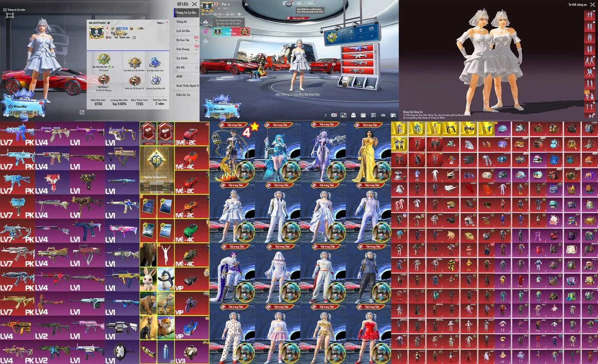Select the 3VE - 2C red car thumbnail
The image size is (598, 364).
coord(191,134)
